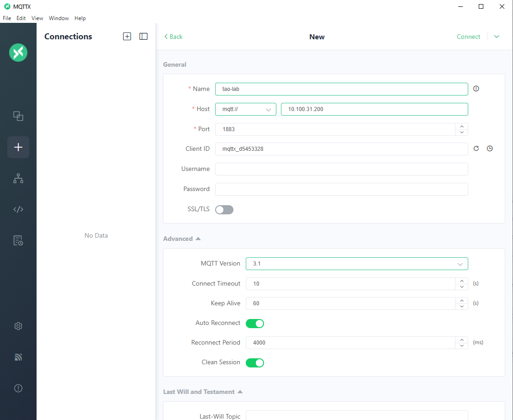Open the MQTT Version dropdown

point(357,264)
